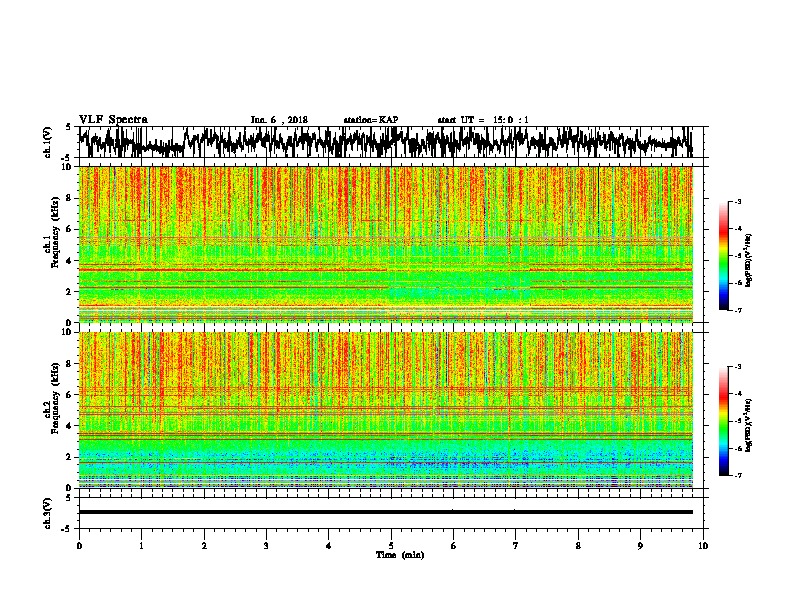Click the "station=KAP" label

371,120
